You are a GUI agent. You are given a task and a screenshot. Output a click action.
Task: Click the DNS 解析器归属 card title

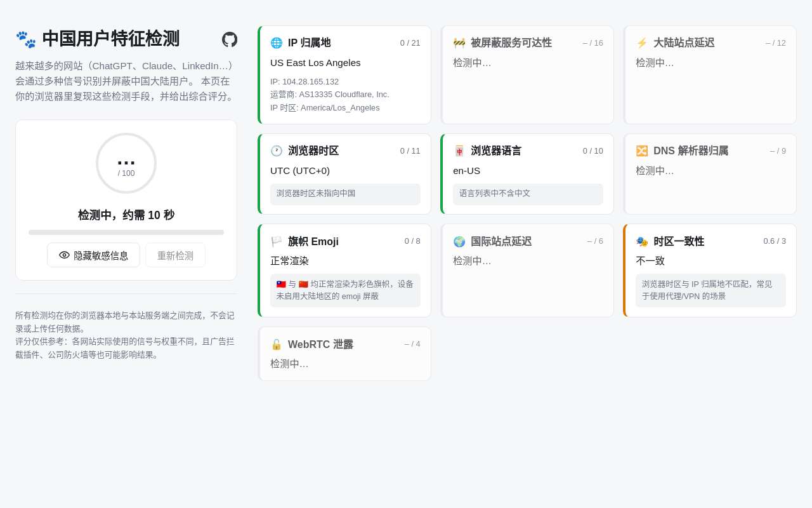tap(691, 151)
